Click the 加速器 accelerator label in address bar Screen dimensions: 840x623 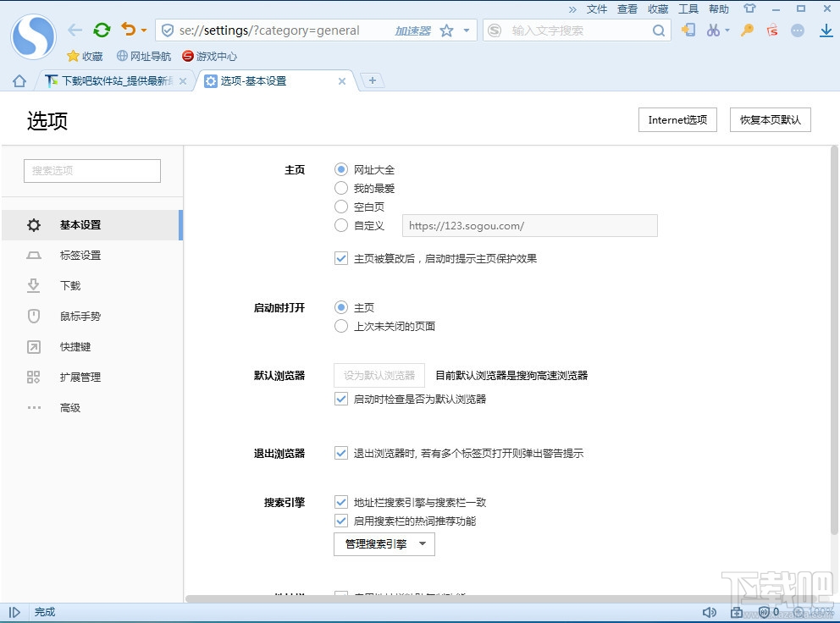(412, 31)
